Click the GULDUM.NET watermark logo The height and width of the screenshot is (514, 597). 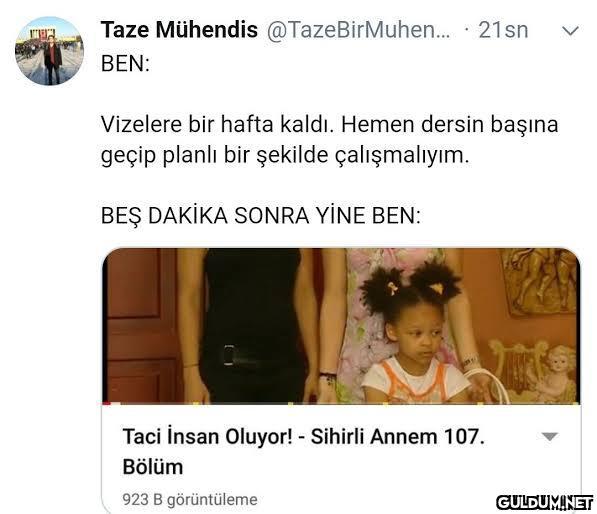(x=545, y=503)
